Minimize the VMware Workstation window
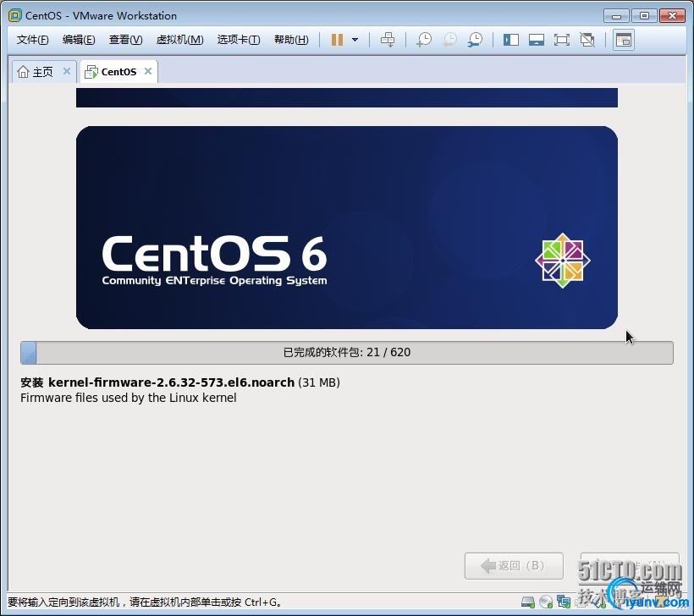The image size is (694, 616). pos(616,16)
